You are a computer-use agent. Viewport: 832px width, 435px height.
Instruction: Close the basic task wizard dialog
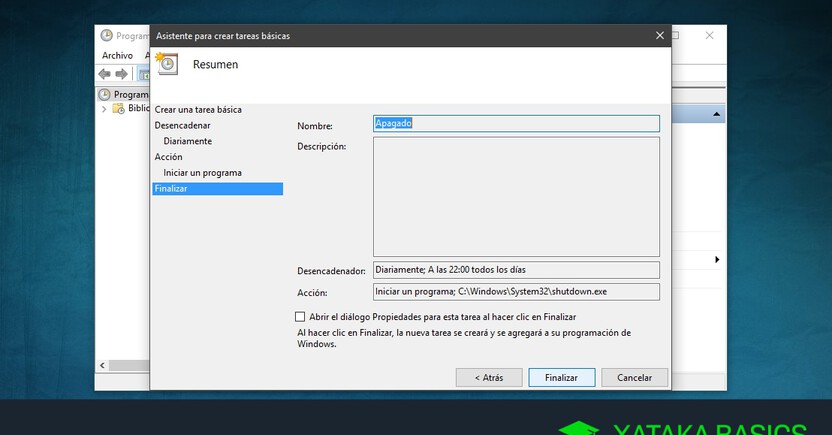[659, 35]
